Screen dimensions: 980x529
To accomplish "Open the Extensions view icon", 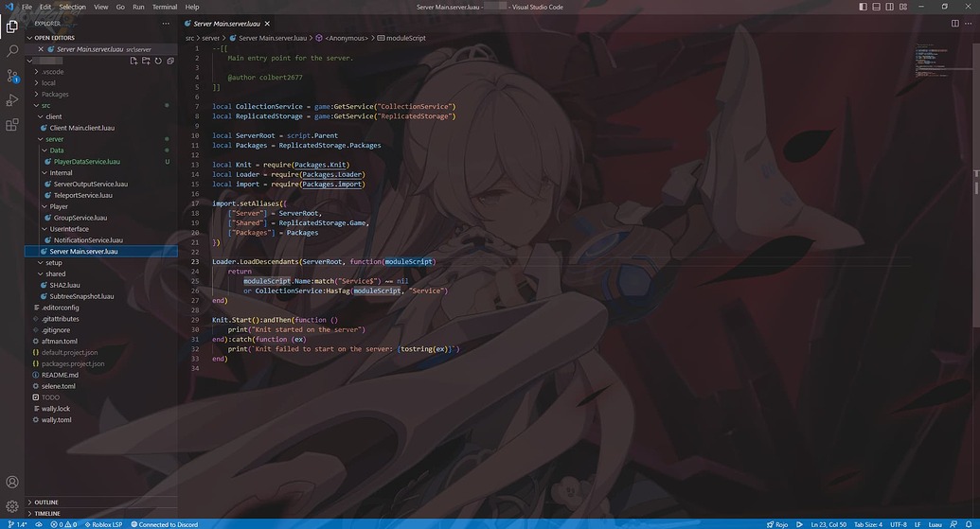I will (12, 125).
